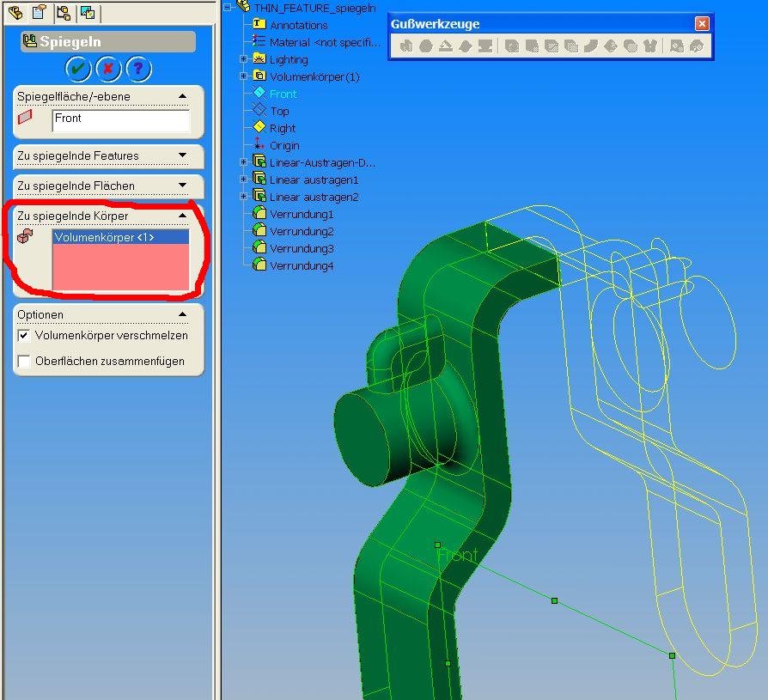Select the Front plane in feature tree
This screenshot has height=700, width=768.
[x=283, y=94]
